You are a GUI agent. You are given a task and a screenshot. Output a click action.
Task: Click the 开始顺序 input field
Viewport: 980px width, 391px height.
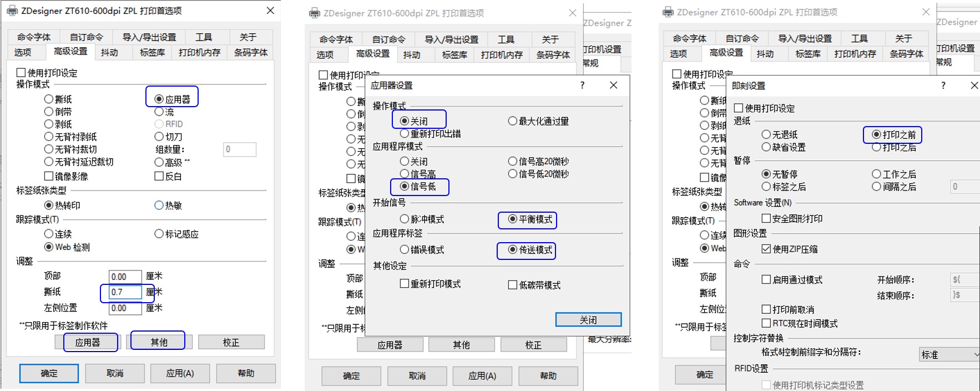pyautogui.click(x=964, y=279)
